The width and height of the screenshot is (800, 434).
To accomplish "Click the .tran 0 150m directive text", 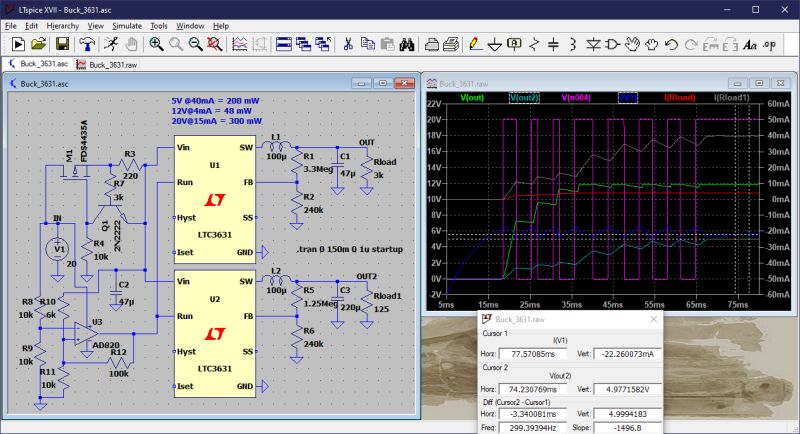I will [x=349, y=249].
